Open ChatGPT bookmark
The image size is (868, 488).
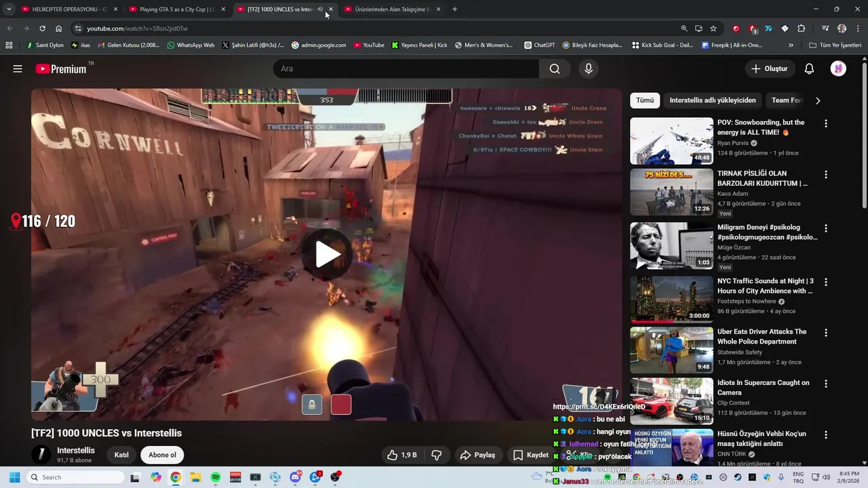tap(540, 45)
